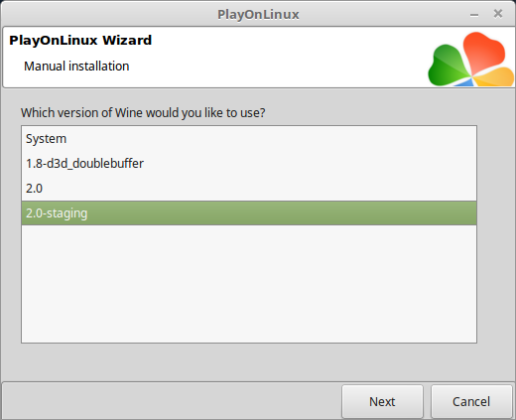Viewport: 516px width, 420px height.
Task: Click the PlayOnLinux clover logo
Action: coord(471,60)
